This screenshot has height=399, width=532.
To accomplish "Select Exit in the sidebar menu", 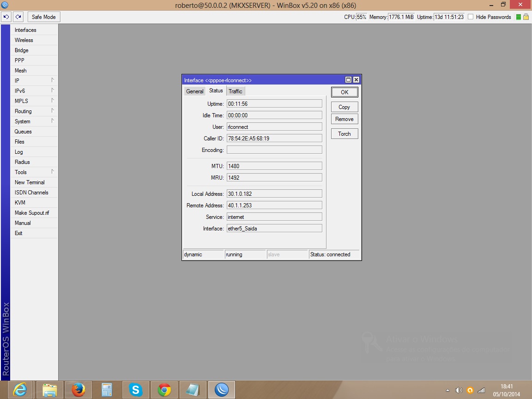I will [34, 233].
